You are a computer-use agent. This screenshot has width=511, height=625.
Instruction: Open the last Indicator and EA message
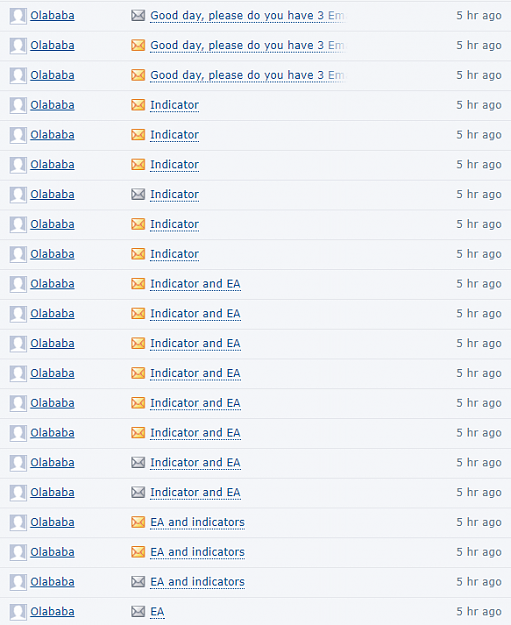point(195,493)
